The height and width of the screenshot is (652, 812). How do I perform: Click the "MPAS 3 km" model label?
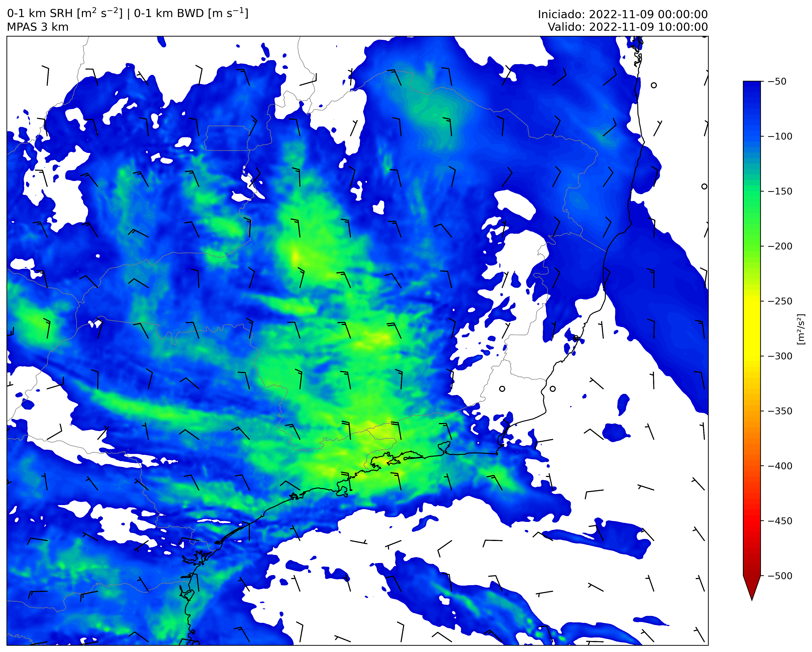pyautogui.click(x=38, y=27)
